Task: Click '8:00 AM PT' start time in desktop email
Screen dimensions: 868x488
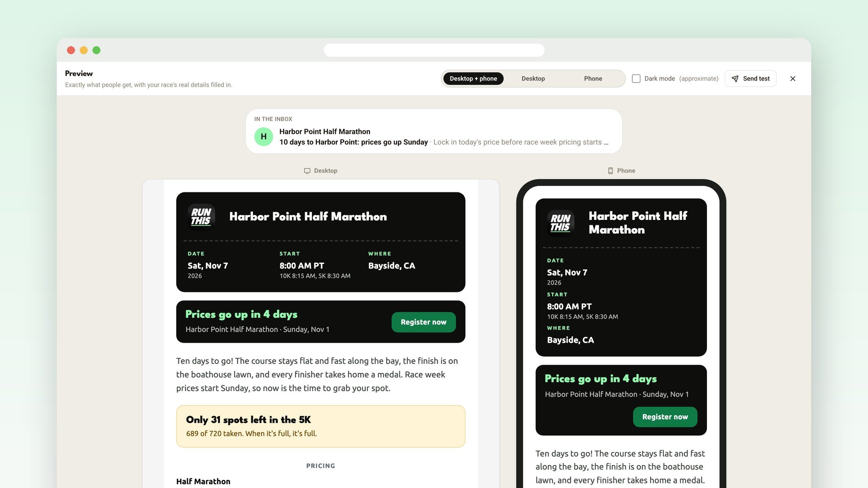Action: click(302, 266)
